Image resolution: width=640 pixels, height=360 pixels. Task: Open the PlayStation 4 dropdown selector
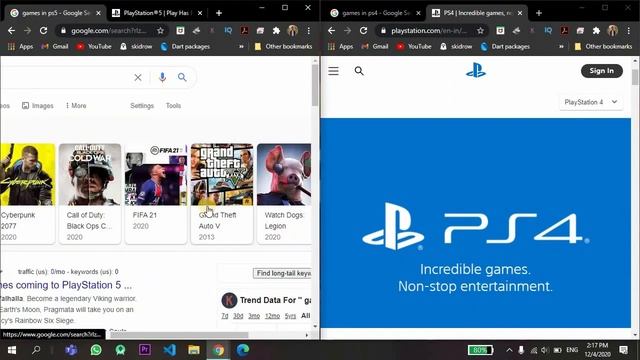pos(591,102)
